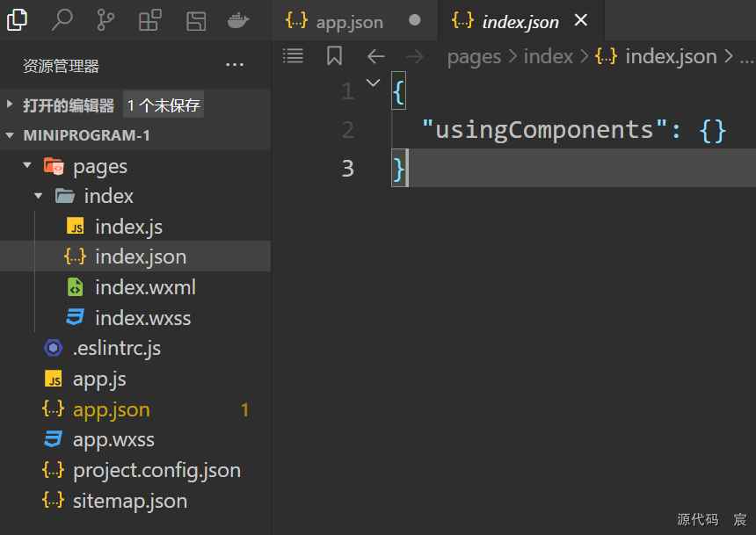The height and width of the screenshot is (535, 756).
Task: Collapse the MINIPROGRAM-1 project section
Action: click(x=9, y=135)
